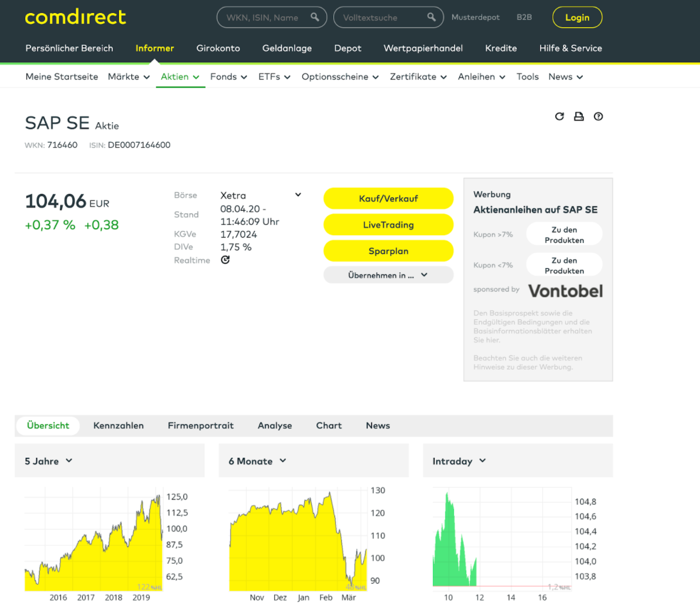Expand the 6 Monate period selector
The width and height of the screenshot is (700, 614).
click(257, 461)
